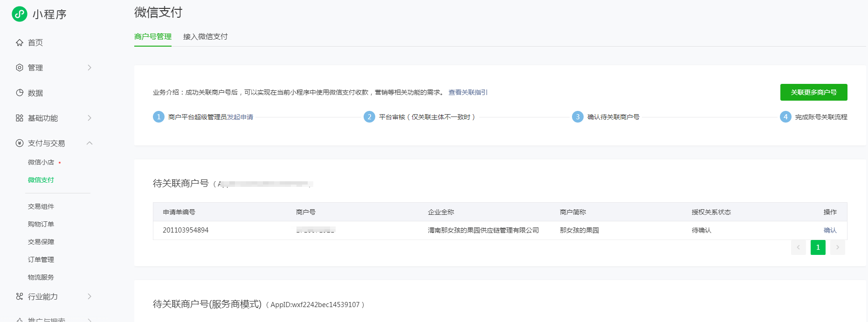Select pagination page 1
This screenshot has height=322, width=868.
point(818,247)
